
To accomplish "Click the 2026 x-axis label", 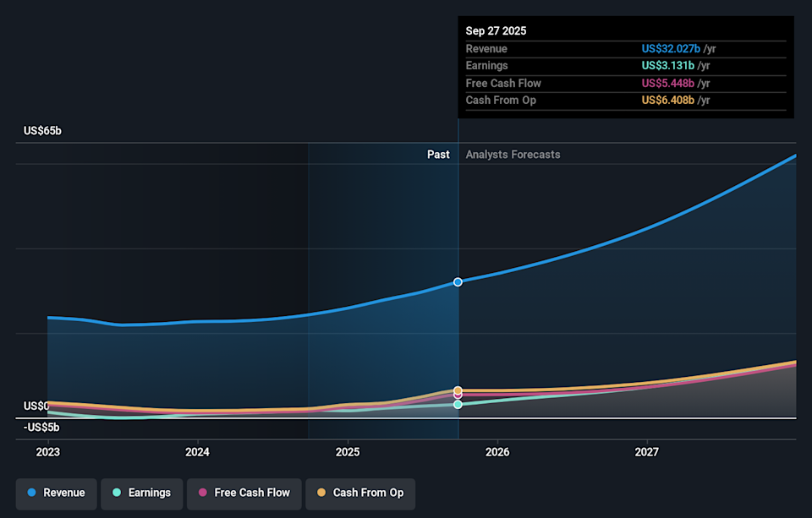I will tap(497, 452).
